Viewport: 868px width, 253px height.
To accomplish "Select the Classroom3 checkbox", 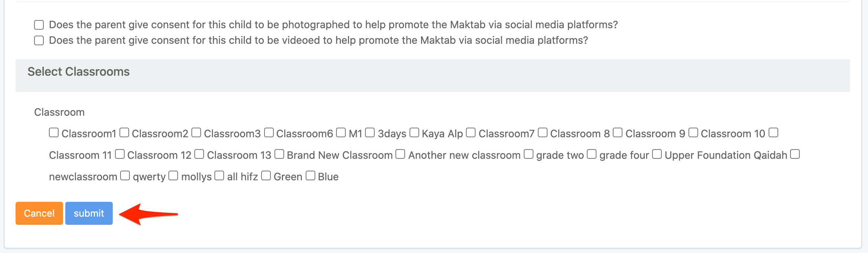I will [x=196, y=133].
